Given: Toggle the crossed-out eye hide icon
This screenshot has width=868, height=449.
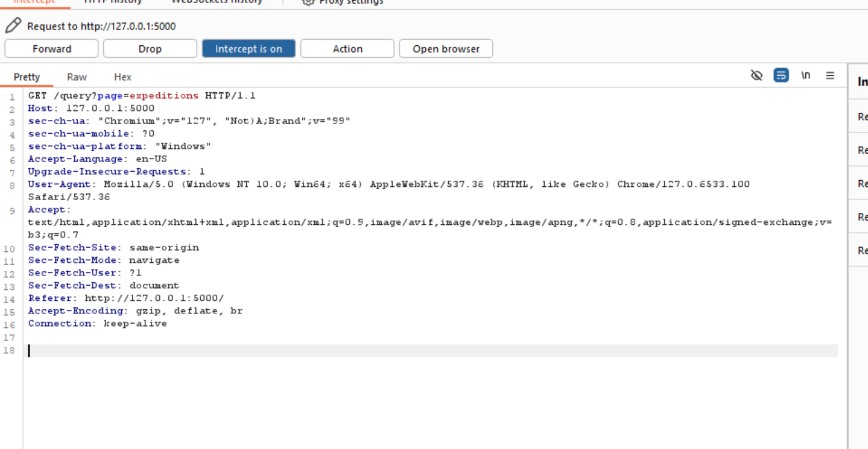Looking at the screenshot, I should tap(756, 75).
